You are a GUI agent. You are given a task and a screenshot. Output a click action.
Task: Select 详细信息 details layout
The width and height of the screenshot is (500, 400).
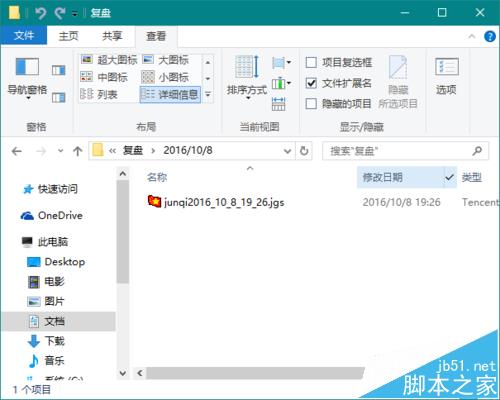(170, 95)
